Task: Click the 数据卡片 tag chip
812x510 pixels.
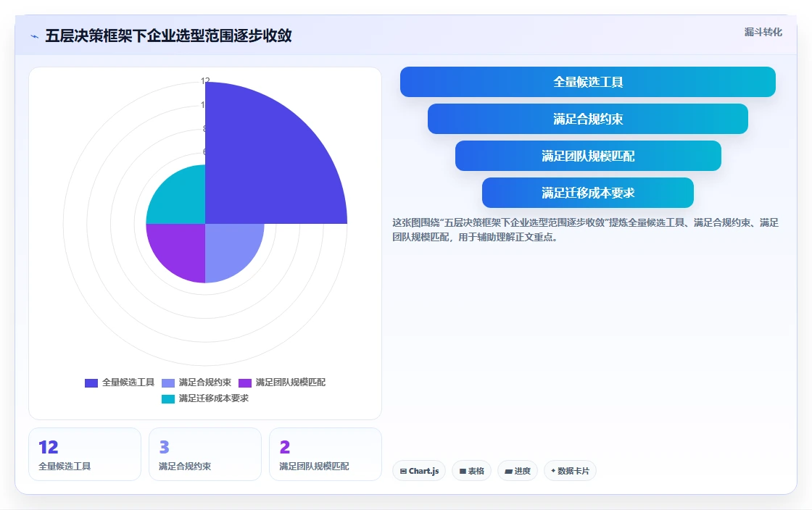Action: tap(570, 471)
